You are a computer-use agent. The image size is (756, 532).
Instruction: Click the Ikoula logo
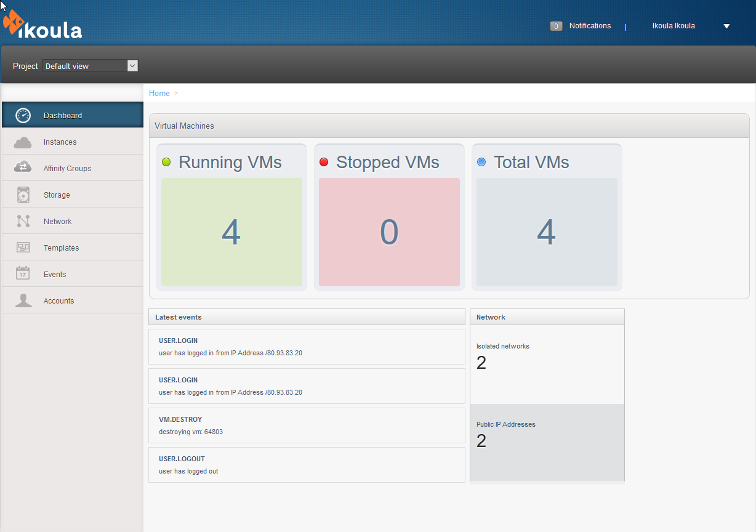pos(42,25)
